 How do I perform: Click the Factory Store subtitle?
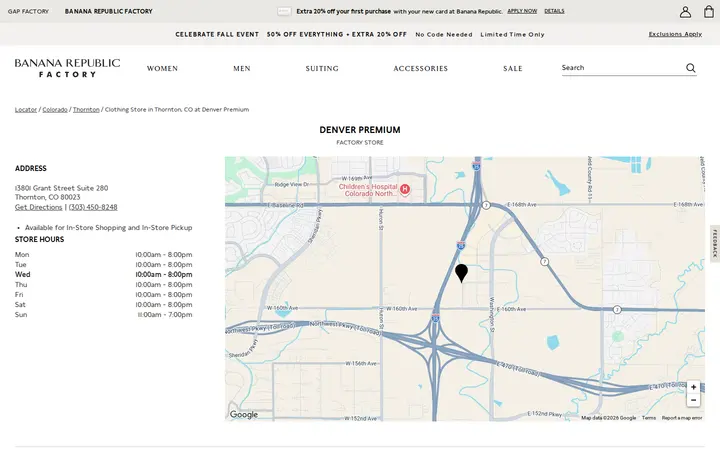(360, 142)
